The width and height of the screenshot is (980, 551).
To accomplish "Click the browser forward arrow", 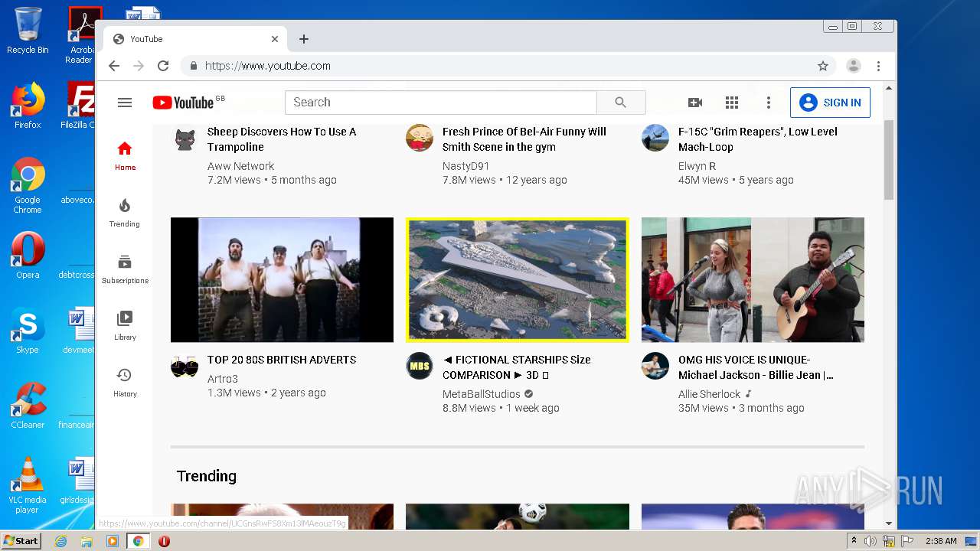I will click(139, 66).
